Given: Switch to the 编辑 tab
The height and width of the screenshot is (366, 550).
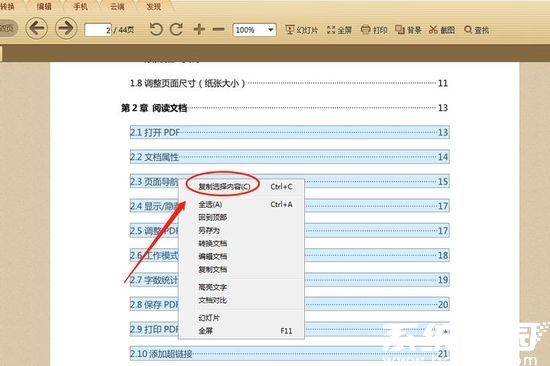Looking at the screenshot, I should click(44, 6).
